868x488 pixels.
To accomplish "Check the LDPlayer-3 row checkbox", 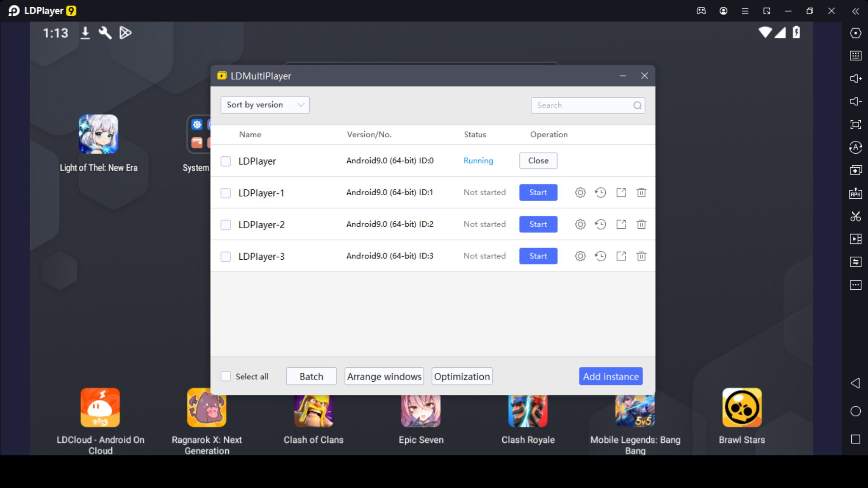I will [225, 256].
